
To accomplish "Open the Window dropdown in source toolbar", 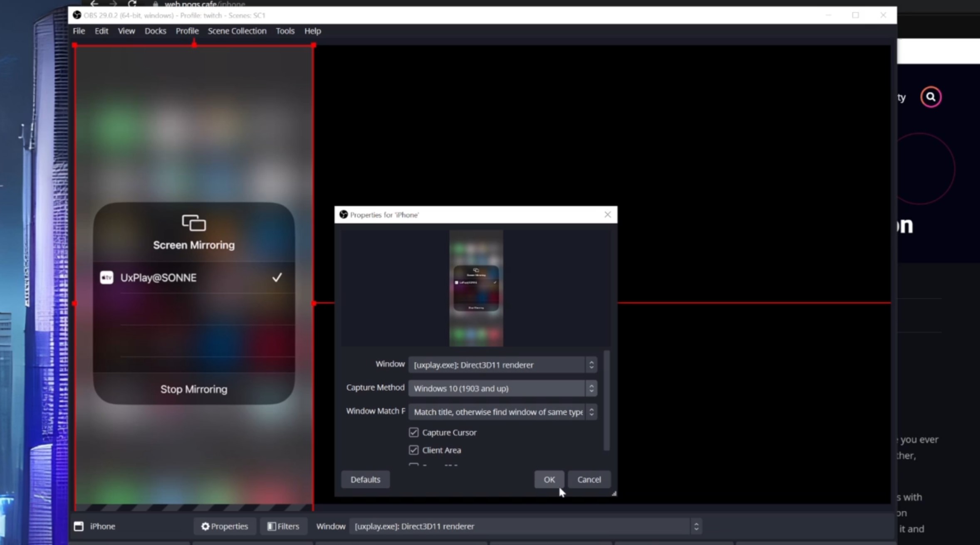I will [526, 526].
